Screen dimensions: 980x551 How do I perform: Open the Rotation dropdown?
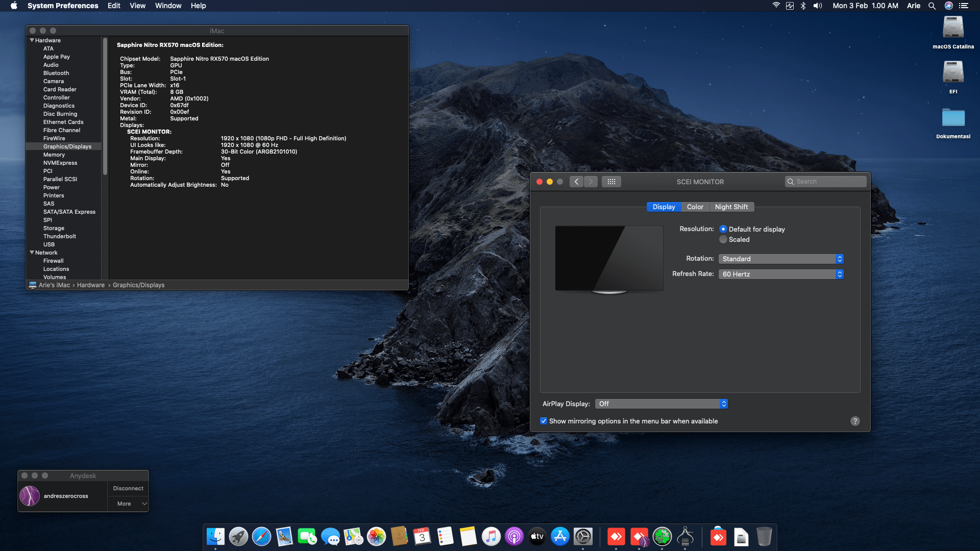point(780,259)
